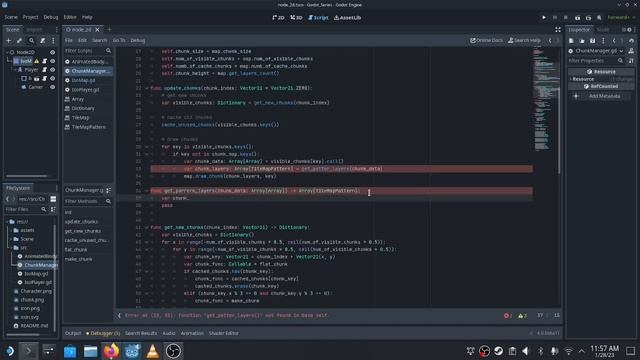The height and width of the screenshot is (360, 640).
Task: Click the warning icon on IsoMap node
Action: (x=37, y=61)
